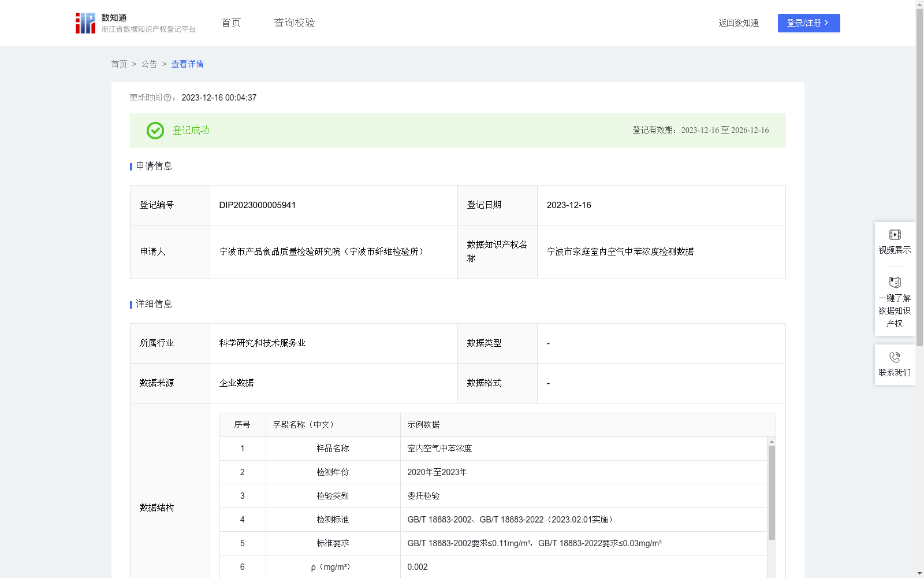Screen dimensions: 924x578
Task: Click the ρ（mg/m³） field cell
Action: click(333, 567)
